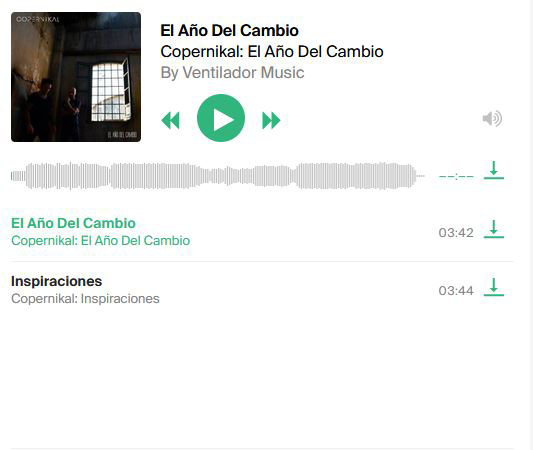Mute audio using the speaker icon
This screenshot has width=533, height=450.
492,119
